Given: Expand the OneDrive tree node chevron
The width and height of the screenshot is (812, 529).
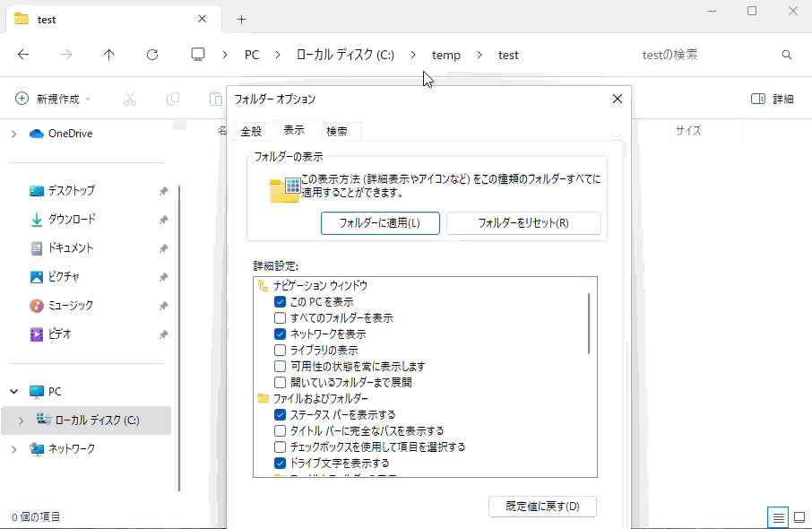Looking at the screenshot, I should 14,134.
